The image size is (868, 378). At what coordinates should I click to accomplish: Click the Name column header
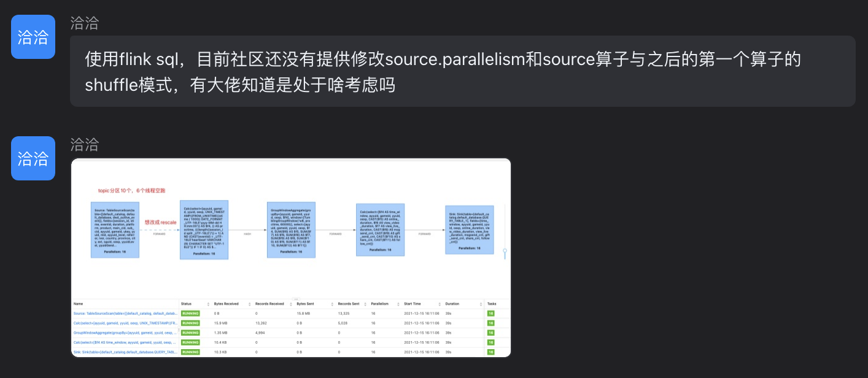[79, 304]
